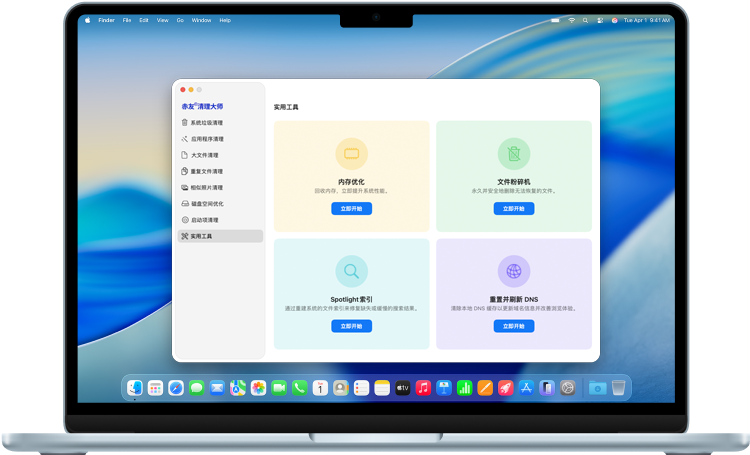Click the 文件粉碎机 shredder icon
This screenshot has height=455, width=750.
513,153
